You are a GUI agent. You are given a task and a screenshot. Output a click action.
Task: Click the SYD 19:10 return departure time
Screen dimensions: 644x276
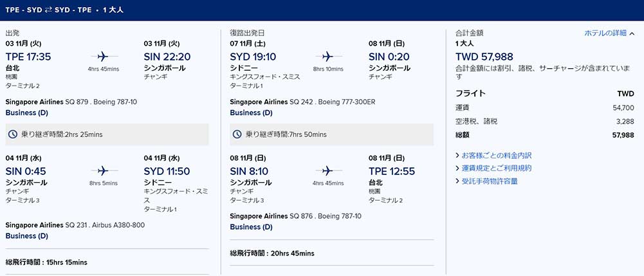(x=253, y=57)
